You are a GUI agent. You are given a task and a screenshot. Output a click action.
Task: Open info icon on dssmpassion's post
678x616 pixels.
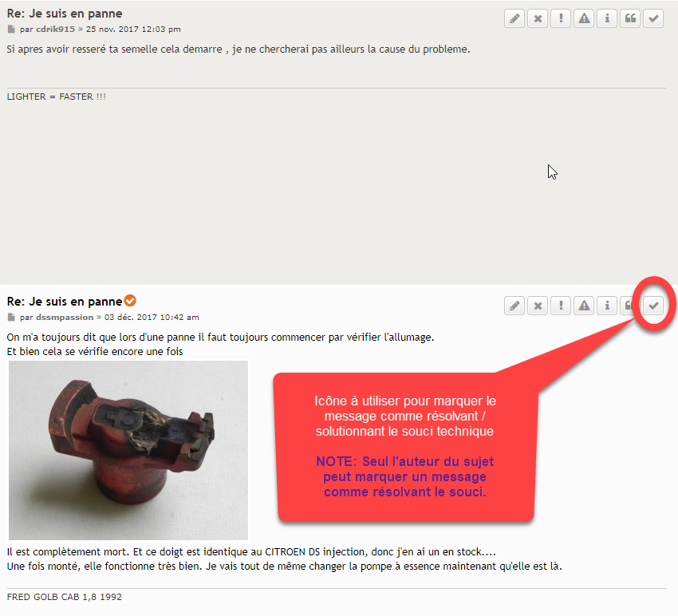(607, 306)
